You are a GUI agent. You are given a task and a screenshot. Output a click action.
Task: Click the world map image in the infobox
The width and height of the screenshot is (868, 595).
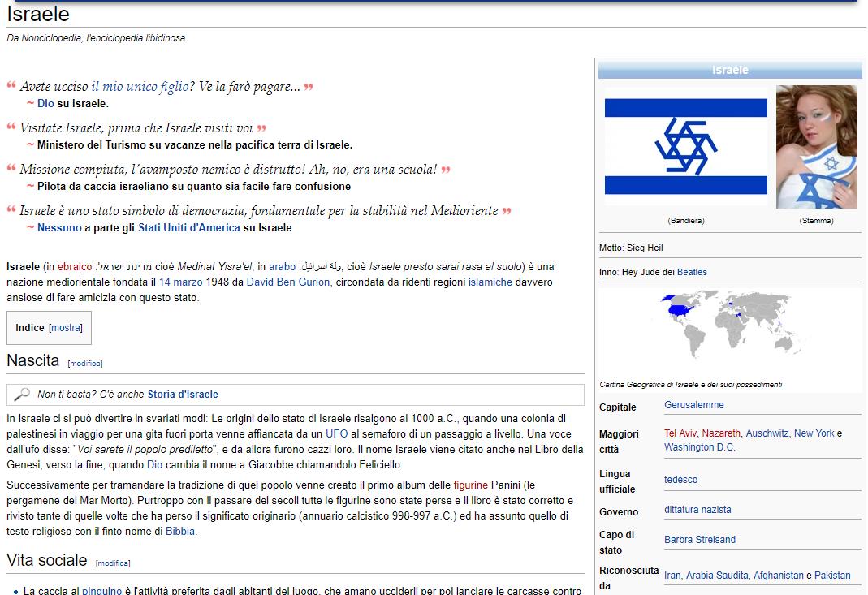729,333
